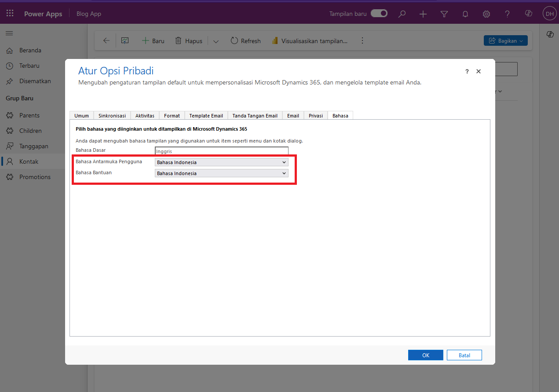Switch to the Email tab
This screenshot has height=392, width=559.
pyautogui.click(x=293, y=116)
